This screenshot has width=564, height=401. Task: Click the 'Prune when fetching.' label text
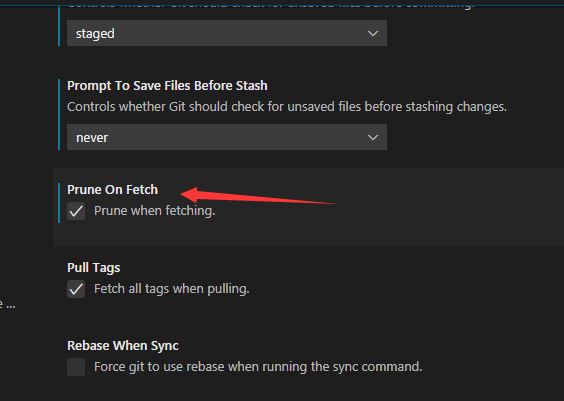tap(155, 211)
